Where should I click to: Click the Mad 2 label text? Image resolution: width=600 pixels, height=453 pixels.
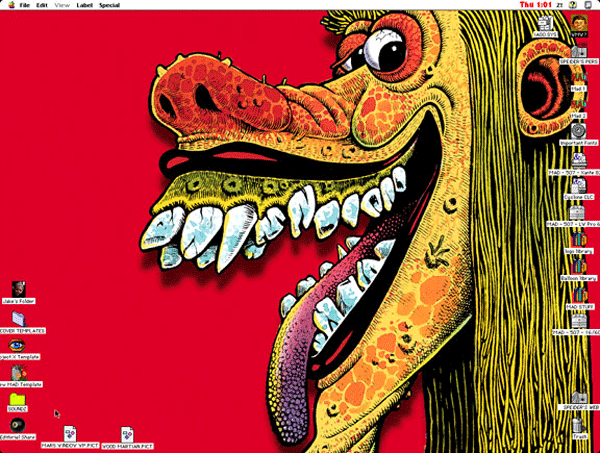tap(579, 115)
